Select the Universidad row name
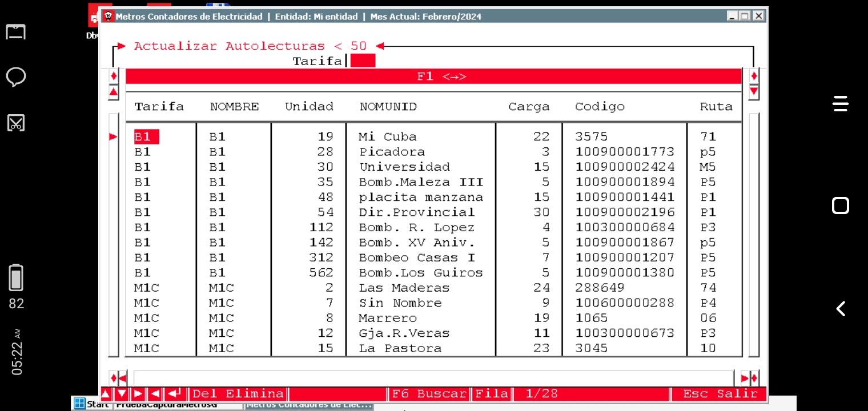868x411 pixels. click(404, 167)
